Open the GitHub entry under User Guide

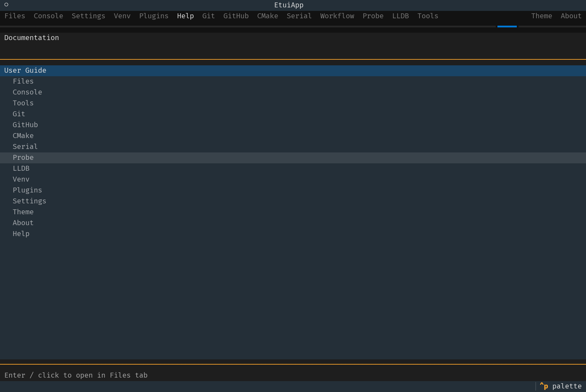293,125
